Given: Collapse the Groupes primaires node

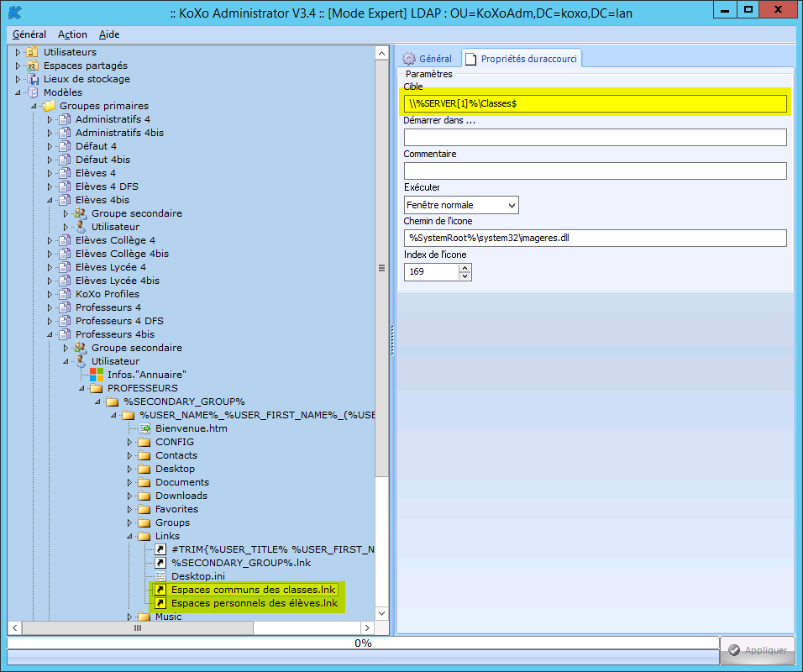Looking at the screenshot, I should pyautogui.click(x=34, y=106).
